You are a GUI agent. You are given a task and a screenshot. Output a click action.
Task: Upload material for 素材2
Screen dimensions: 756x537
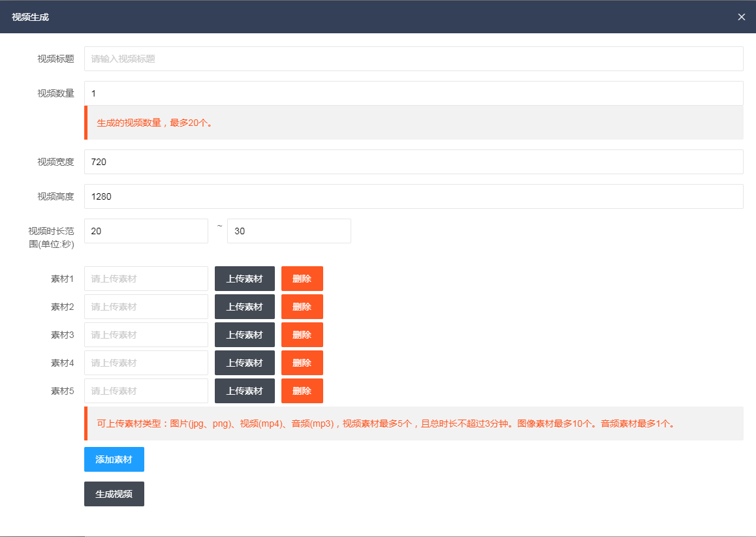[x=245, y=307]
